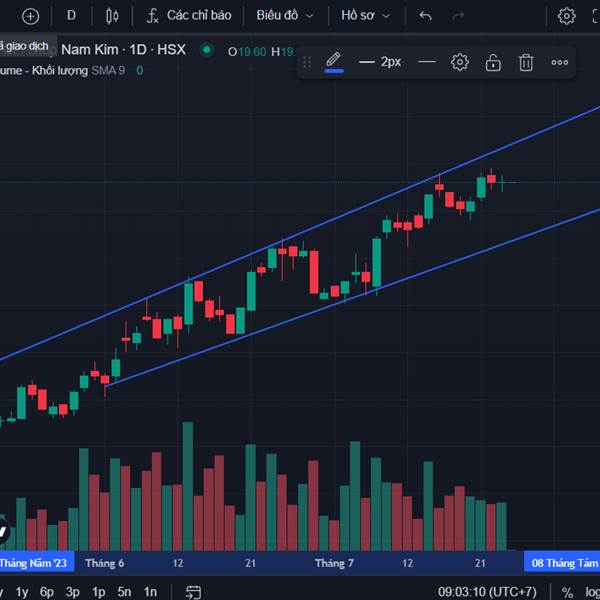Expand the Hồ sơ dropdown

point(365,16)
